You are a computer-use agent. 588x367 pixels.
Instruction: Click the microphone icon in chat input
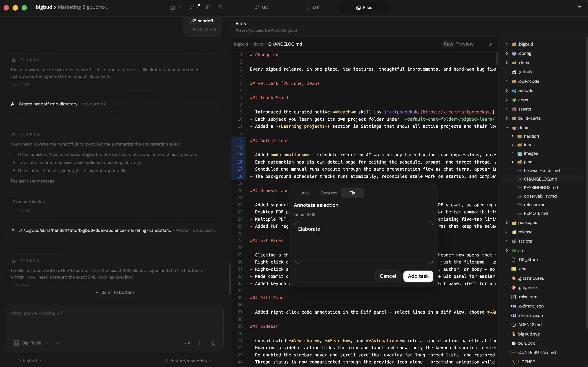[x=213, y=343]
